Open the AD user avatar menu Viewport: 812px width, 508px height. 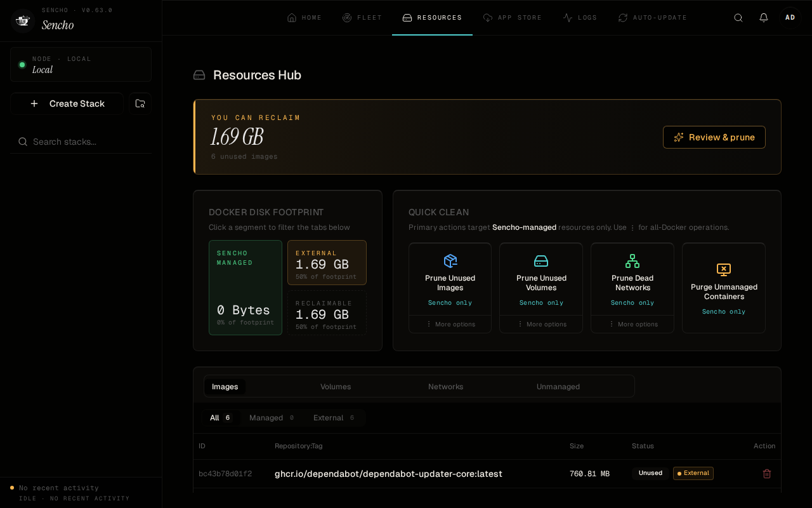point(790,18)
